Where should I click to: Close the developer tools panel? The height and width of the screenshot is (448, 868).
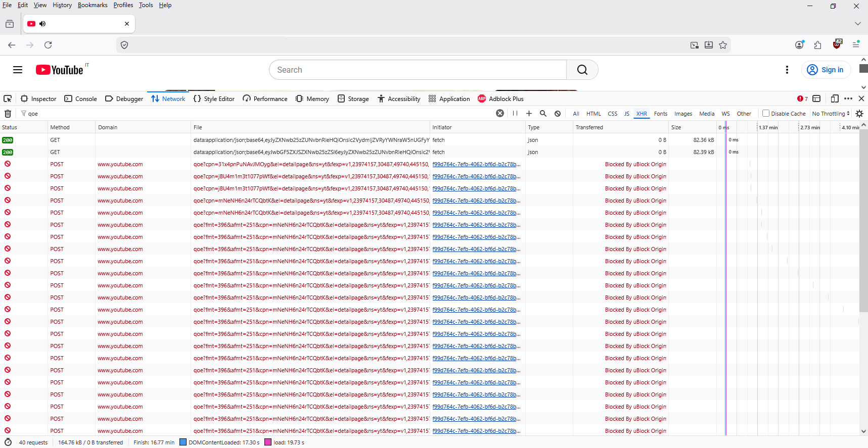[x=861, y=98]
